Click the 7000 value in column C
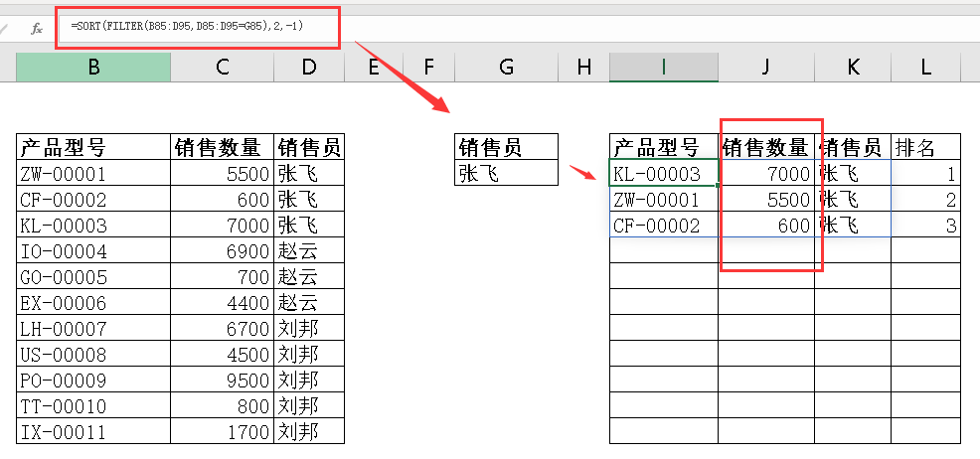980x459 pixels. 223,225
